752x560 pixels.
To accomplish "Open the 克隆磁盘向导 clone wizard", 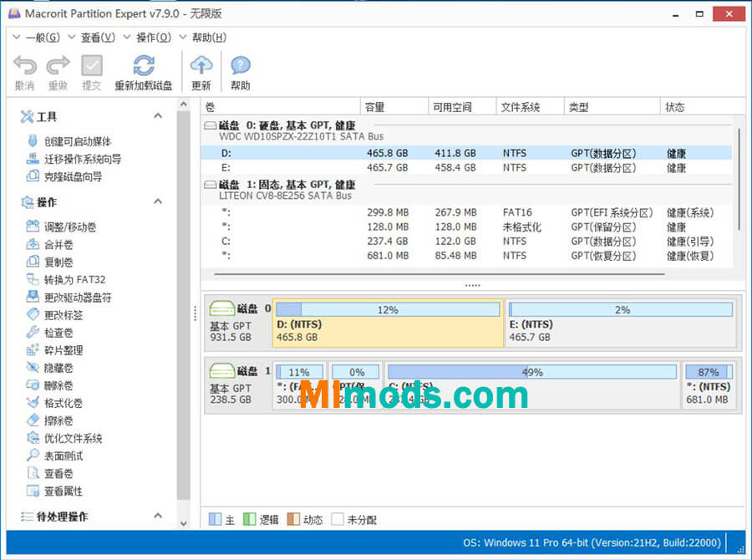I will [64, 176].
